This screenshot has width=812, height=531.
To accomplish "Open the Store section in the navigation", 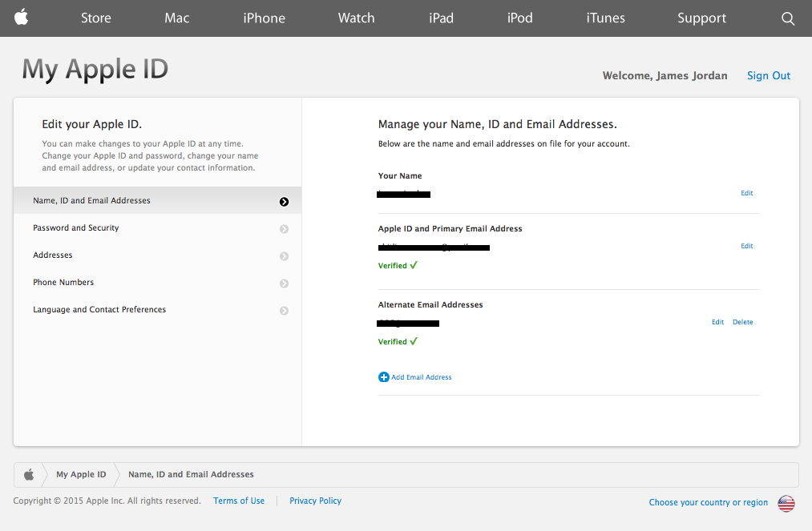I will coord(96,18).
